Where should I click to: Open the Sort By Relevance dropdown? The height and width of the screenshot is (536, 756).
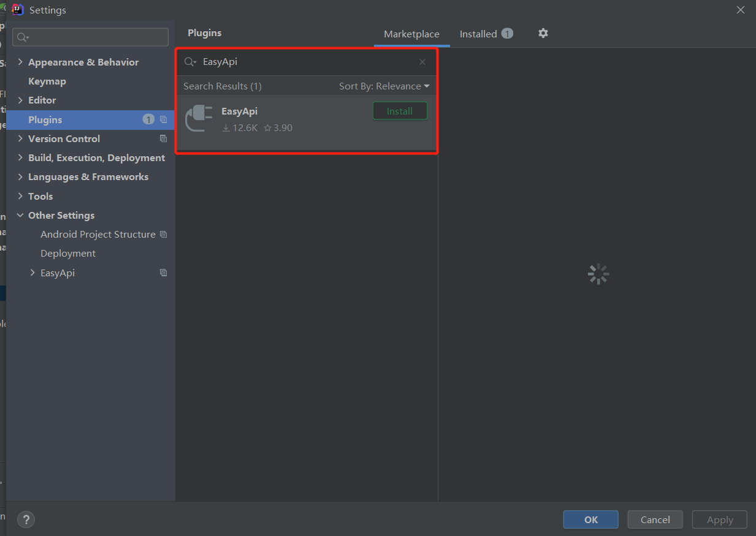[384, 86]
